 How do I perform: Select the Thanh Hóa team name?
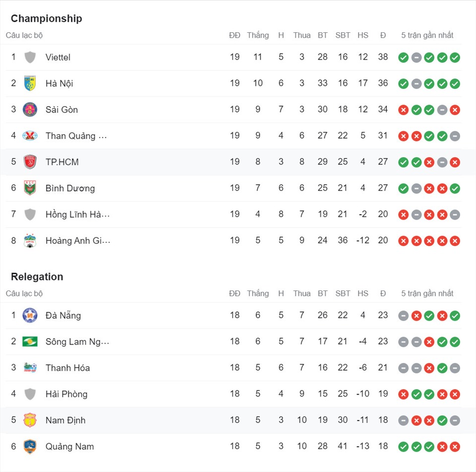pyautogui.click(x=67, y=368)
